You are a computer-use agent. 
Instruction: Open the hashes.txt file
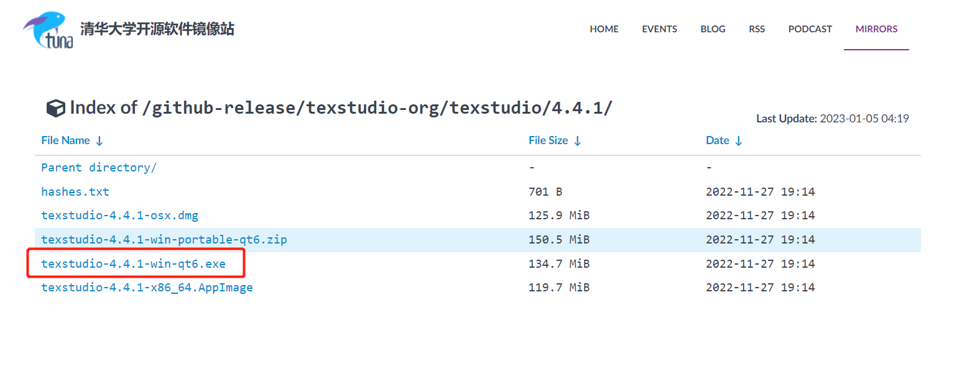click(75, 192)
